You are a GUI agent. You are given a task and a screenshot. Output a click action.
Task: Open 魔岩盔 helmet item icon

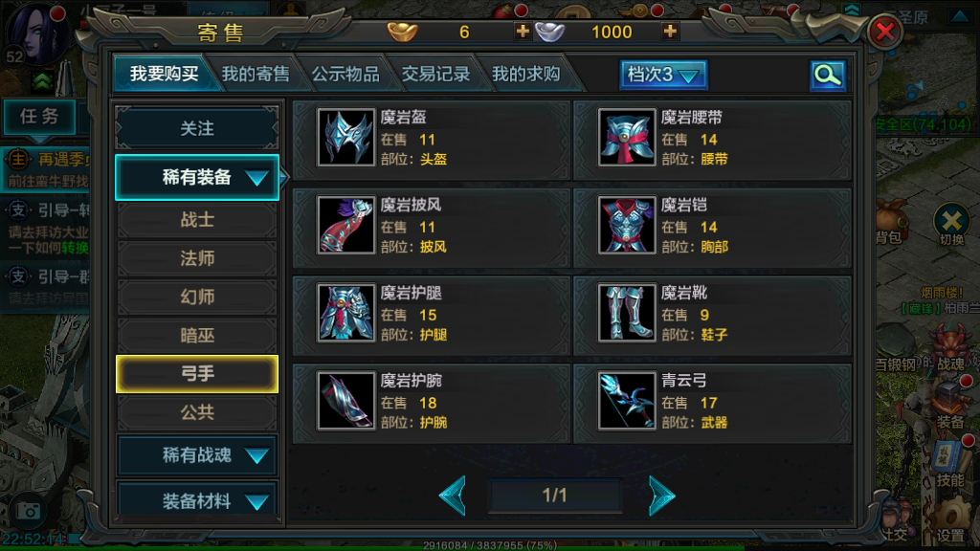[345, 137]
